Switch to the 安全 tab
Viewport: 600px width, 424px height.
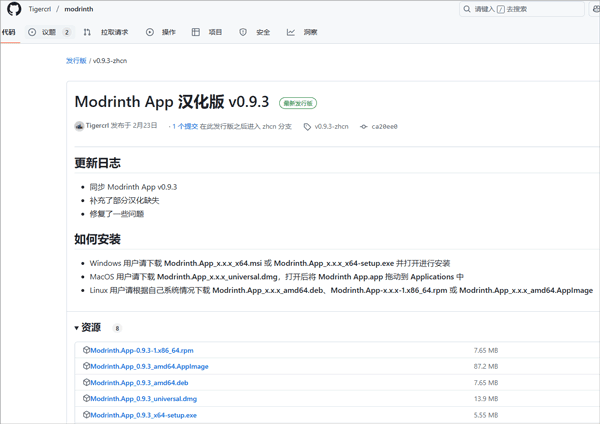click(x=263, y=32)
